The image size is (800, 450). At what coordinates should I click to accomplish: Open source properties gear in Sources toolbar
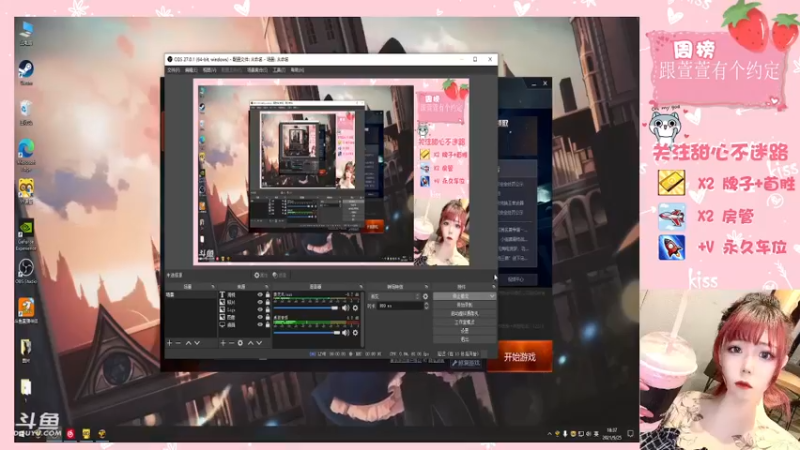pyautogui.click(x=240, y=343)
